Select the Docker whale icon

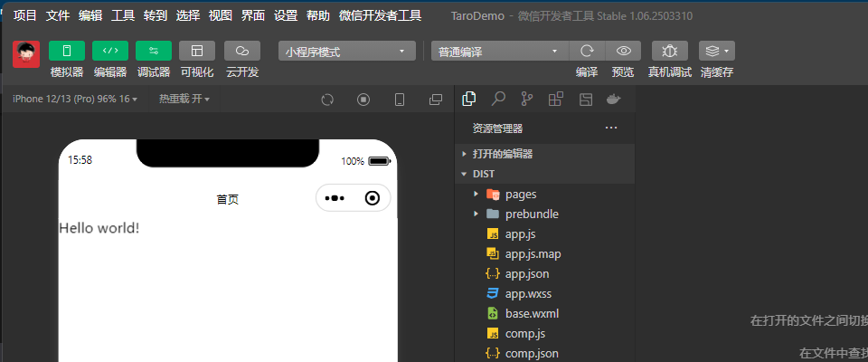tap(614, 100)
